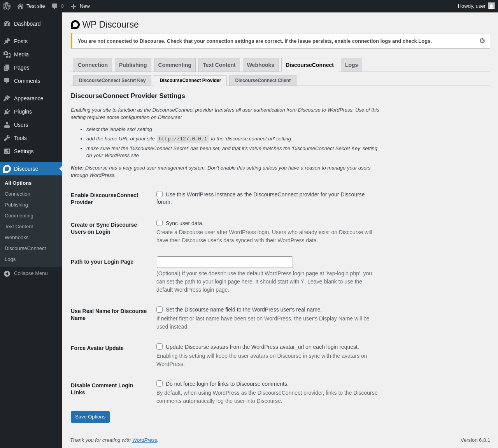Image resolution: width=498 pixels, height=448 pixels.
Task: Click the login page path field
Action: click(224, 262)
